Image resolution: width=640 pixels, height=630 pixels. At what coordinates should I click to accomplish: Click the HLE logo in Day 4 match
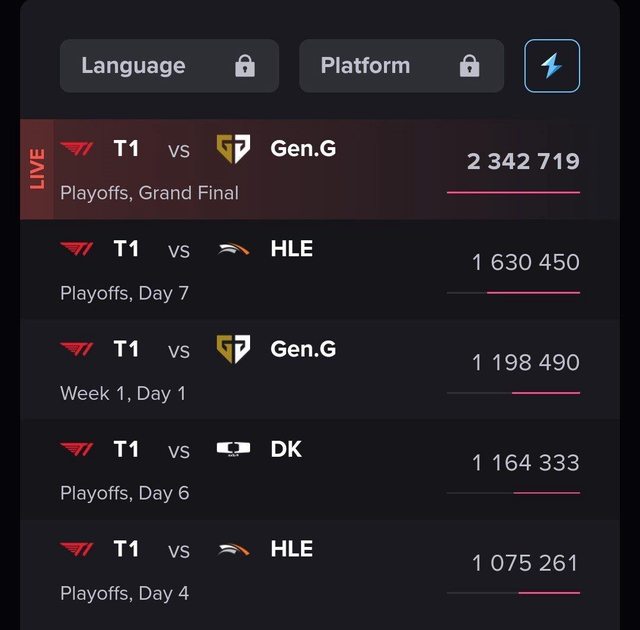pyautogui.click(x=233, y=549)
